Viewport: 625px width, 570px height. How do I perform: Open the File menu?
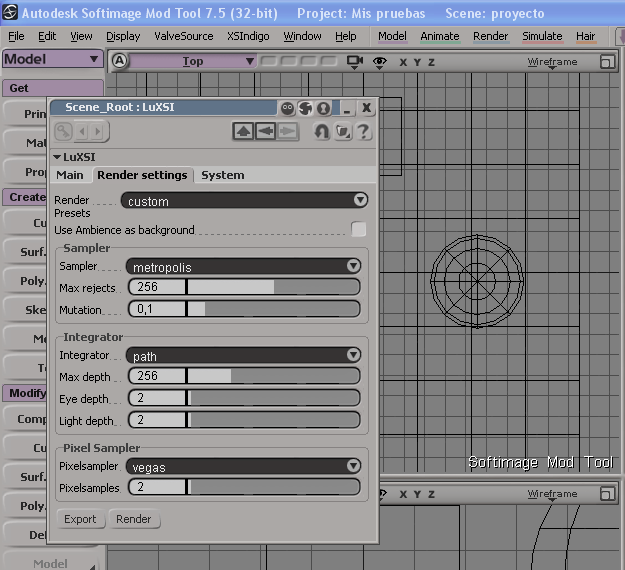16,36
